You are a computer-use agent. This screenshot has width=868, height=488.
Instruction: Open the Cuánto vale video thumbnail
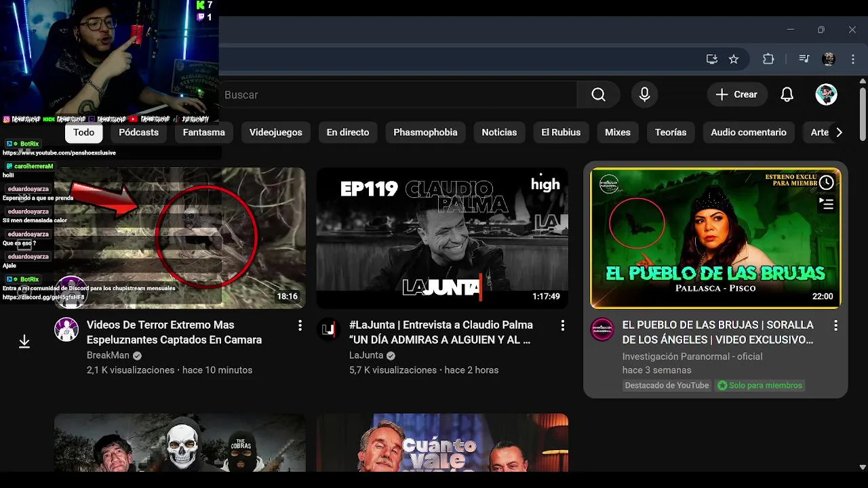[442, 443]
